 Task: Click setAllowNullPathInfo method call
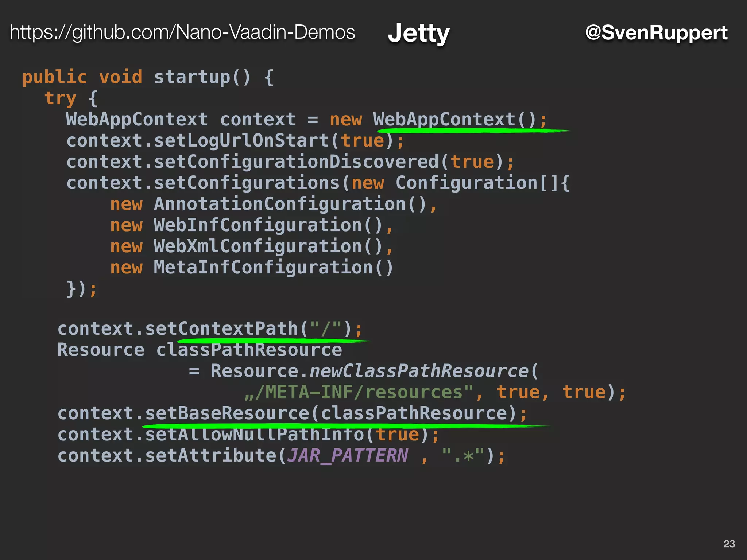click(x=255, y=435)
